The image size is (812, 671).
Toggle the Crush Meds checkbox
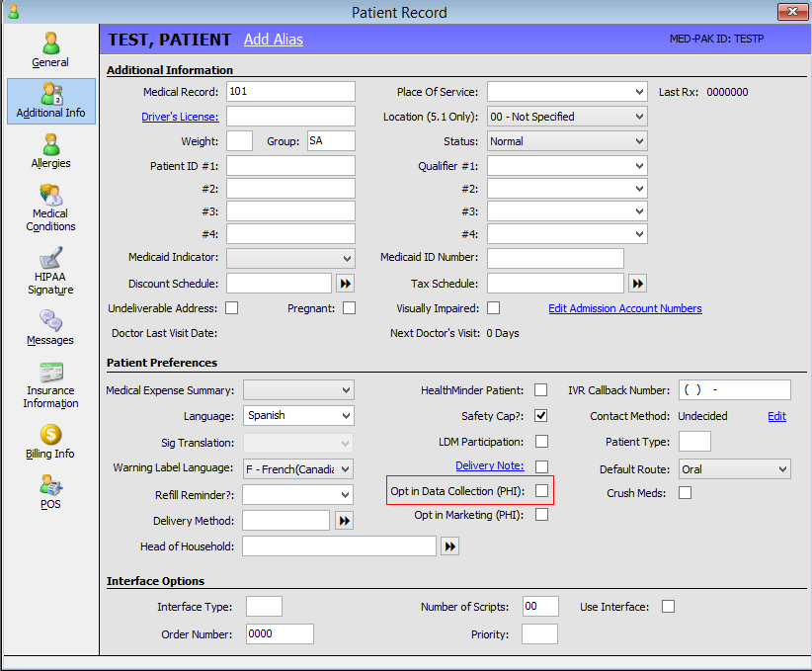point(686,493)
